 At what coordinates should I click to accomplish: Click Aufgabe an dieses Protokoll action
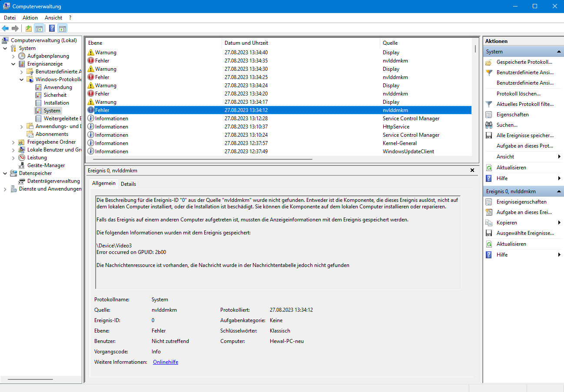pyautogui.click(x=524, y=146)
